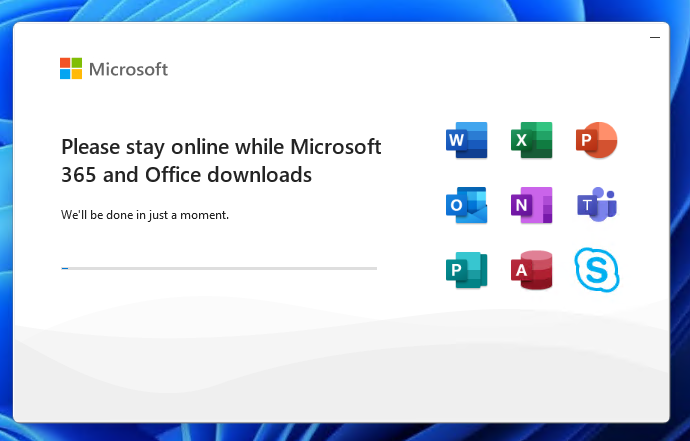Click the Outlook app icon
Viewport: 690px width, 441px height.
pyautogui.click(x=466, y=205)
